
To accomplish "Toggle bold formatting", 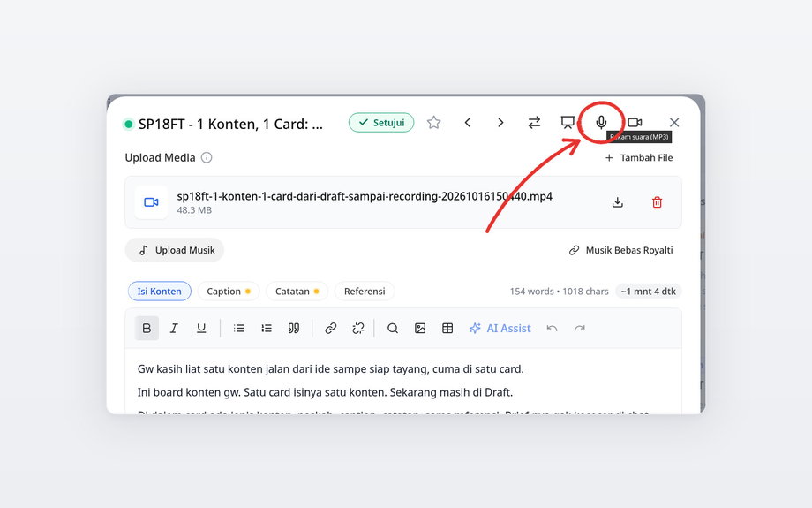I will pyautogui.click(x=147, y=328).
